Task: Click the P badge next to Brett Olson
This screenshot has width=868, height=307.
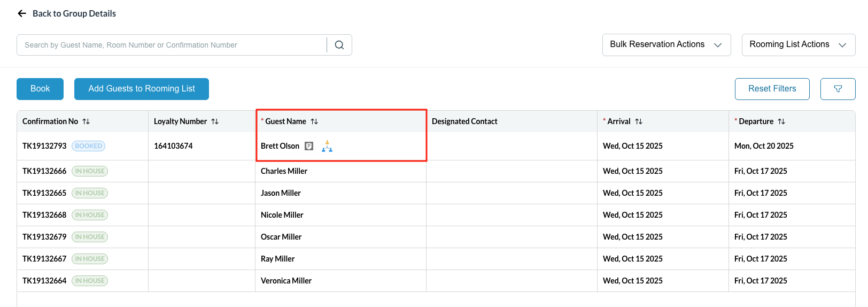Action: coord(309,146)
